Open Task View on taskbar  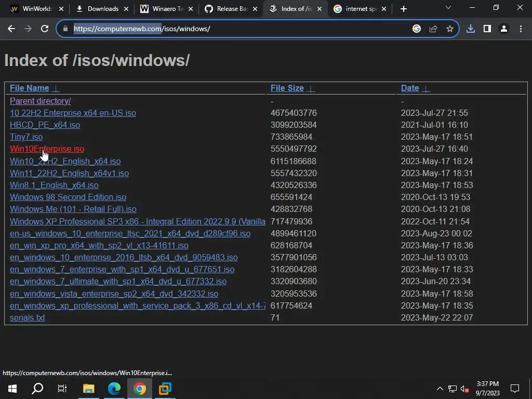point(62,389)
